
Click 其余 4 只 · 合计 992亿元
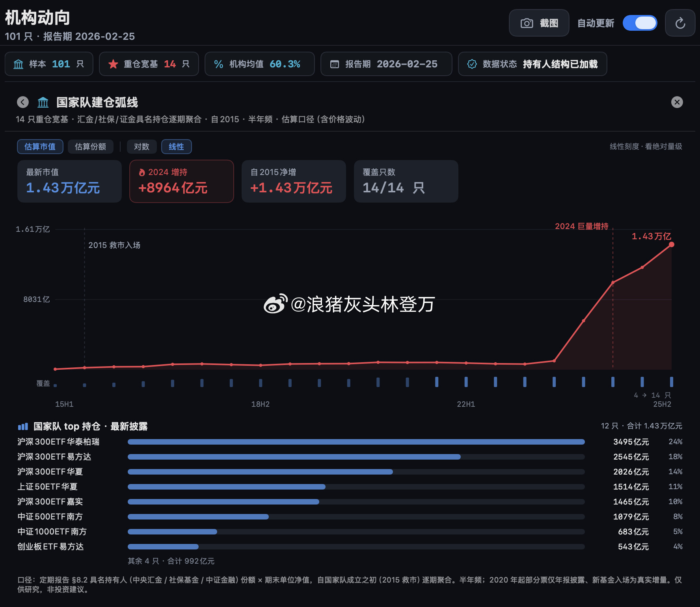tap(171, 561)
